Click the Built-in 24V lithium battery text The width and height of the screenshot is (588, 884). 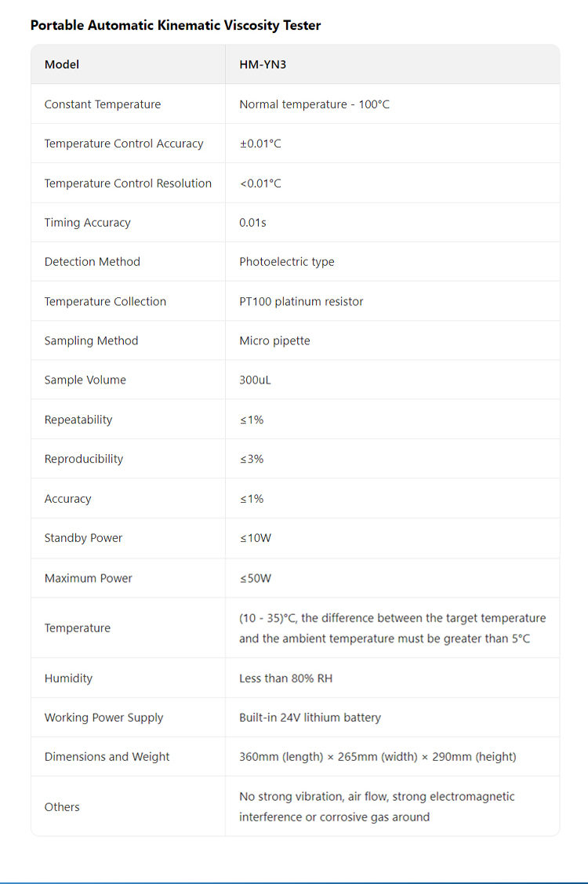tap(310, 717)
